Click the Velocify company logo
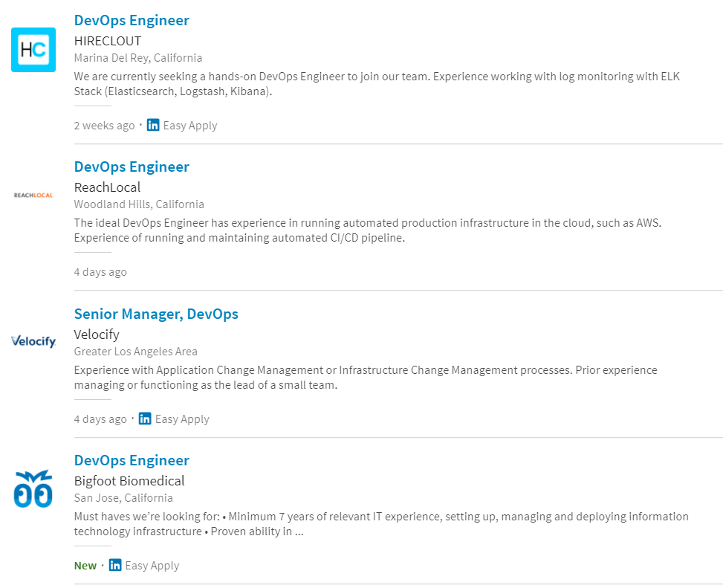Viewport: 723px width, 588px height. (33, 341)
